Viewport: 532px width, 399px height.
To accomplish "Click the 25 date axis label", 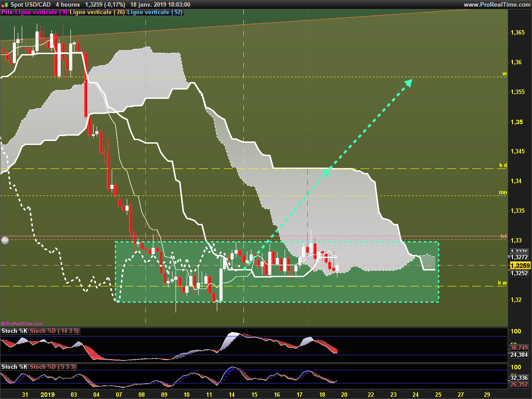I will point(438,394).
